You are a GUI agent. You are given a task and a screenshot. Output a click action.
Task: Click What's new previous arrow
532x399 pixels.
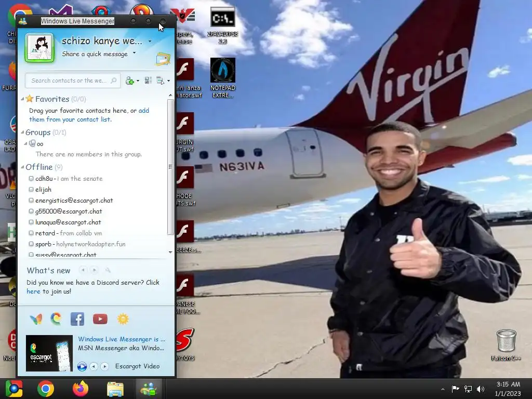pos(83,270)
